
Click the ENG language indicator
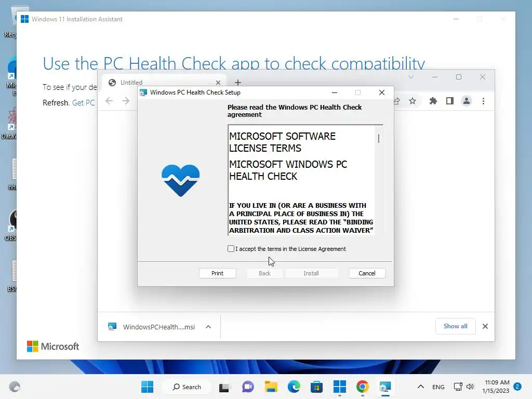438,387
